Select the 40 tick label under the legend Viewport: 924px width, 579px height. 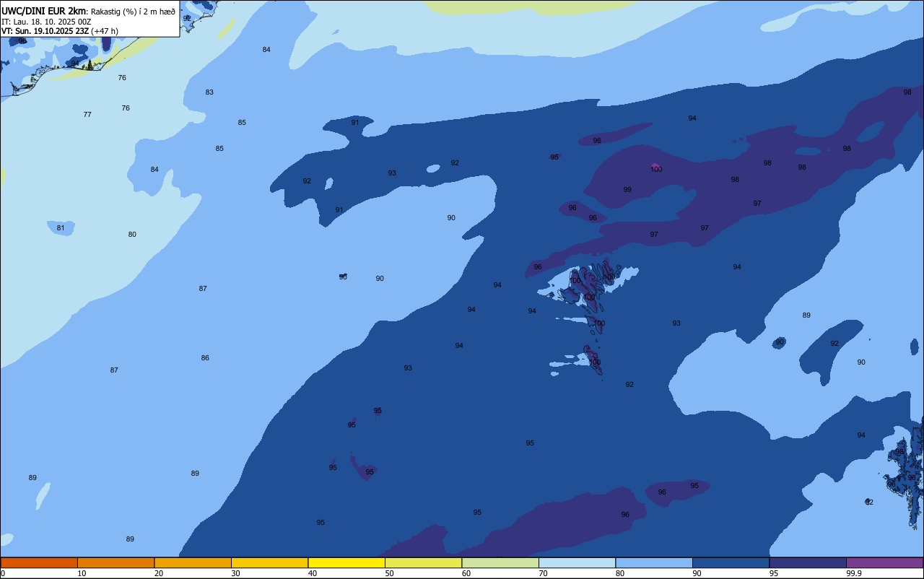(313, 573)
